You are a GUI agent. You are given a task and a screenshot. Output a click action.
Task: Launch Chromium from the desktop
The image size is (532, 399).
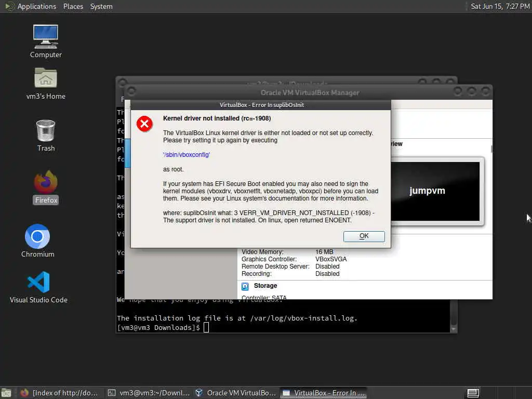pos(37,241)
